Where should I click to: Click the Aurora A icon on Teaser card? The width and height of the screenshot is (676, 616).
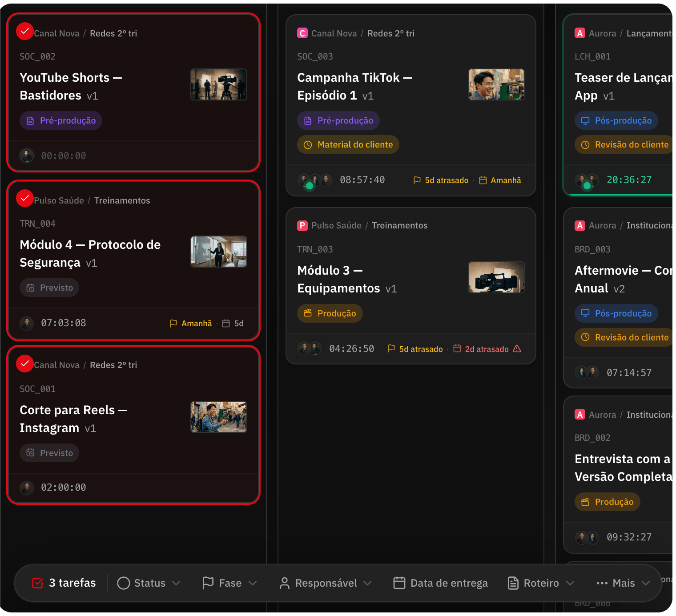click(580, 33)
